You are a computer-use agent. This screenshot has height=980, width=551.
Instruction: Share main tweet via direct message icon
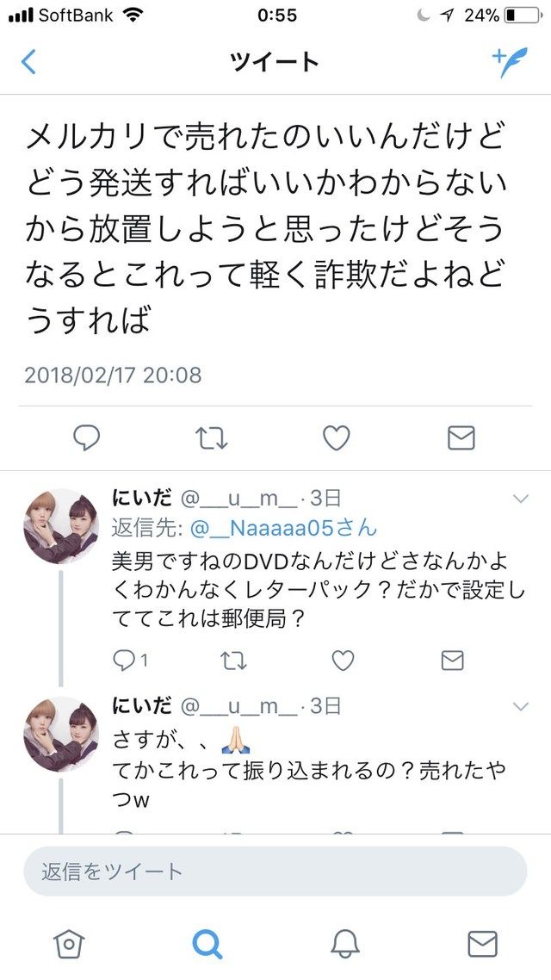(461, 438)
